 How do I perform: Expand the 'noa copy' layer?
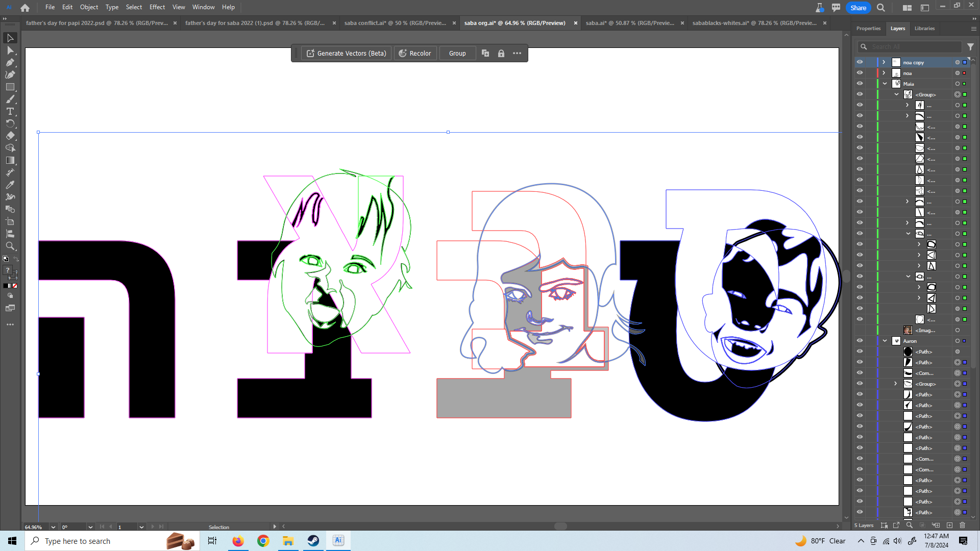point(884,62)
